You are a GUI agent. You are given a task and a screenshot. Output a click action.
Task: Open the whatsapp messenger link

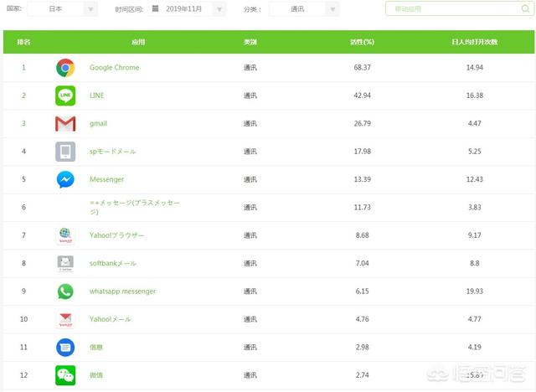click(x=122, y=291)
